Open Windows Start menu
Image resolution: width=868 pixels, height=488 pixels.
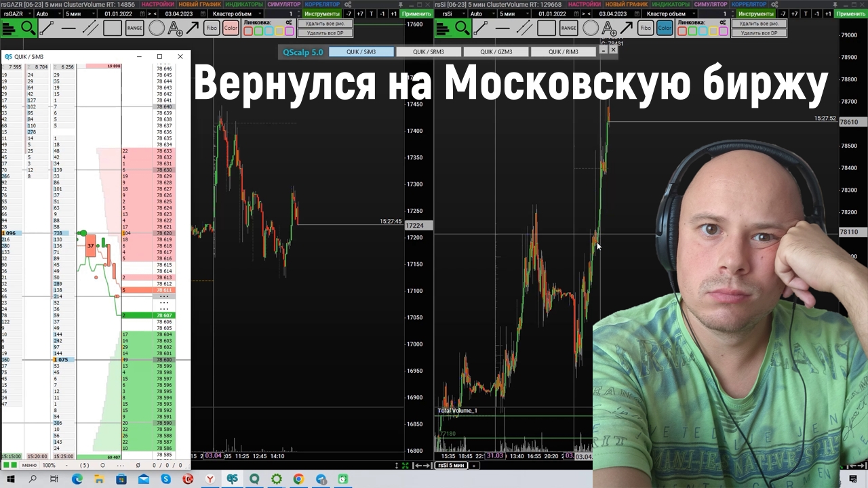[x=10, y=479]
